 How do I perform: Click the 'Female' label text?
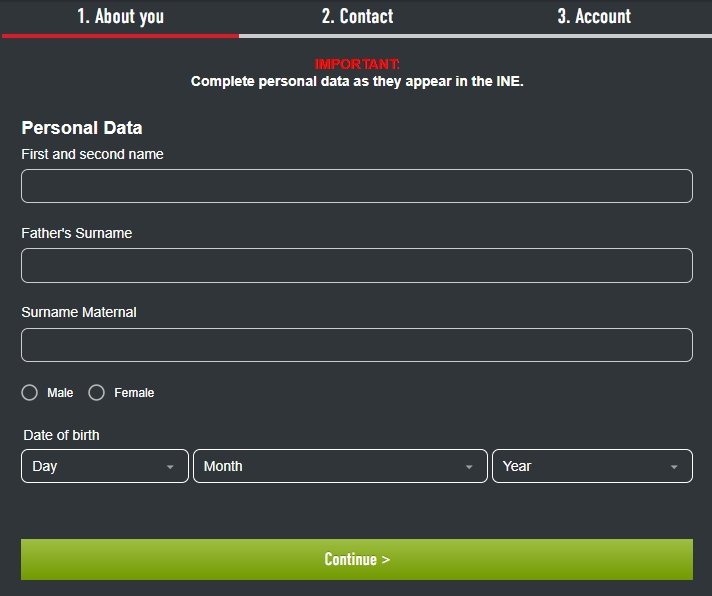(x=134, y=393)
